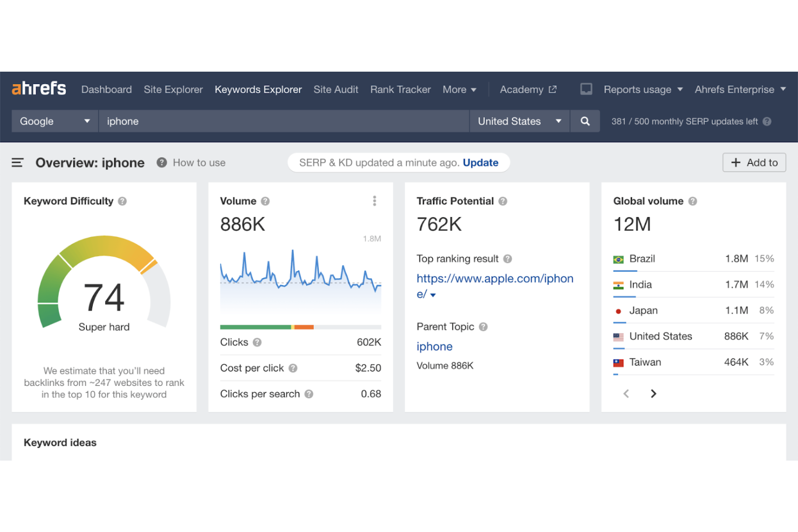Click Global volume help icon
798x532 pixels.
[692, 201]
